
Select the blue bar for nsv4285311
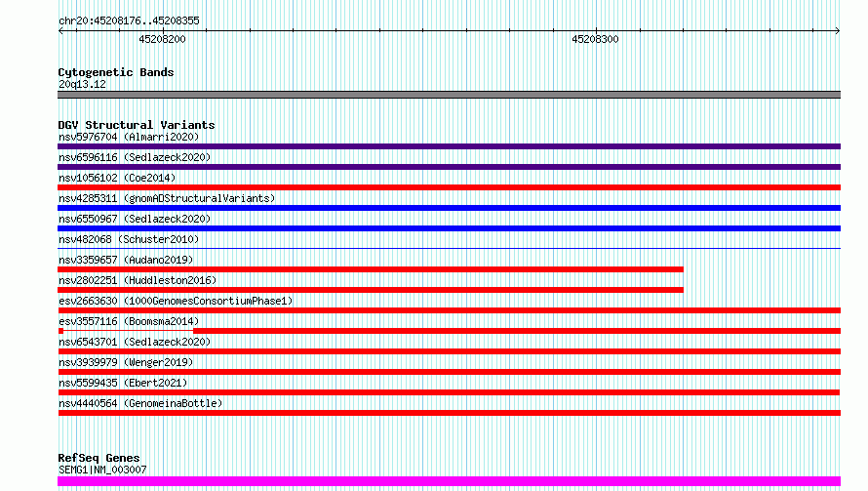(x=449, y=208)
